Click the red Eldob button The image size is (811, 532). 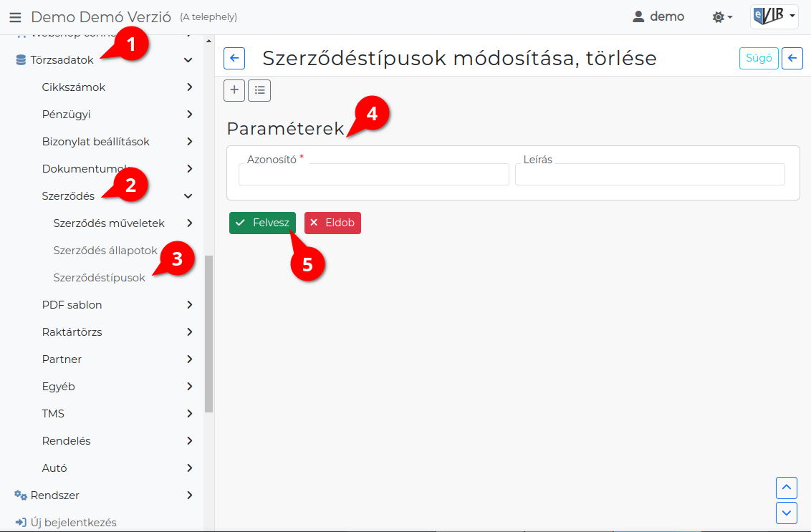(x=332, y=223)
